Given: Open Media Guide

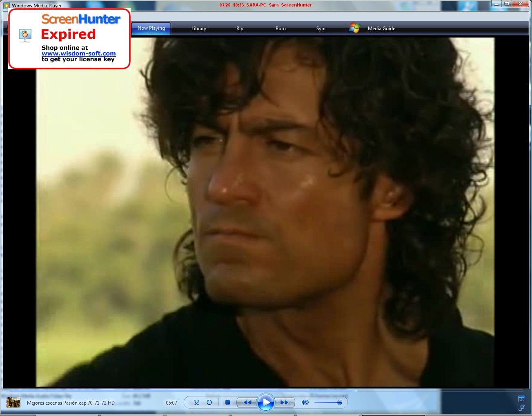Looking at the screenshot, I should 381,29.
